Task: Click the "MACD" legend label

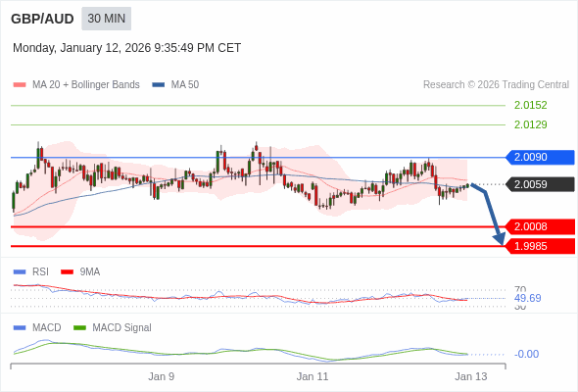Action: [x=47, y=328]
